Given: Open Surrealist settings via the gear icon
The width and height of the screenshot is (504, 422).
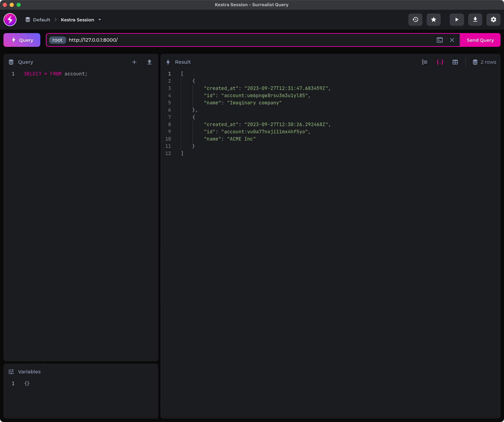Looking at the screenshot, I should [x=493, y=20].
